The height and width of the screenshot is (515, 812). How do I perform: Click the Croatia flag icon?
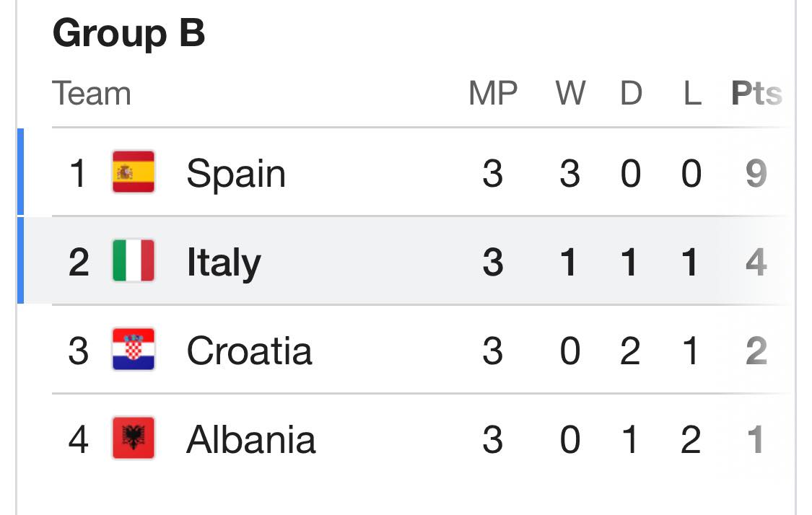point(134,350)
